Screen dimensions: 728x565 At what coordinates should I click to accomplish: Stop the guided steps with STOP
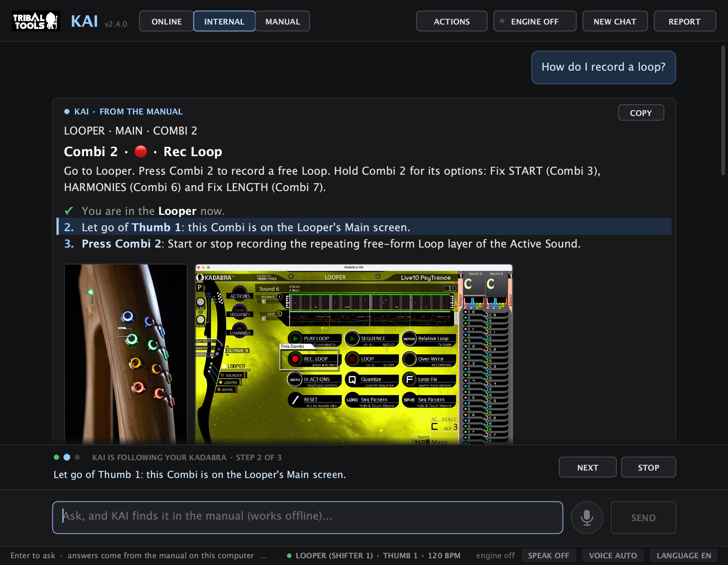coord(649,467)
